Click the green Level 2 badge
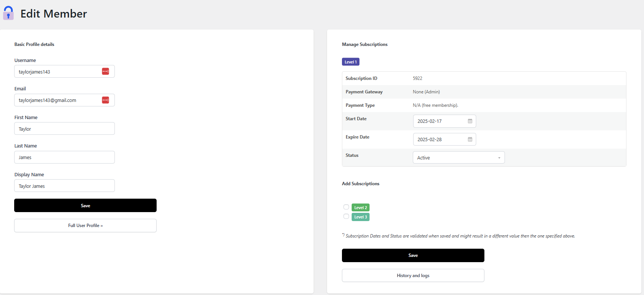 [x=360, y=208]
